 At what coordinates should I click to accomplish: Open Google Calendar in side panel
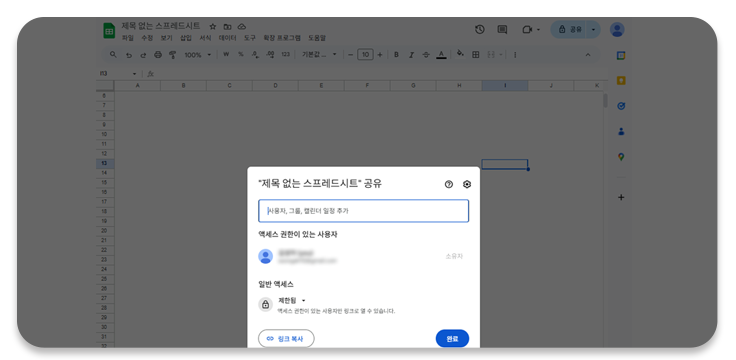[621, 55]
